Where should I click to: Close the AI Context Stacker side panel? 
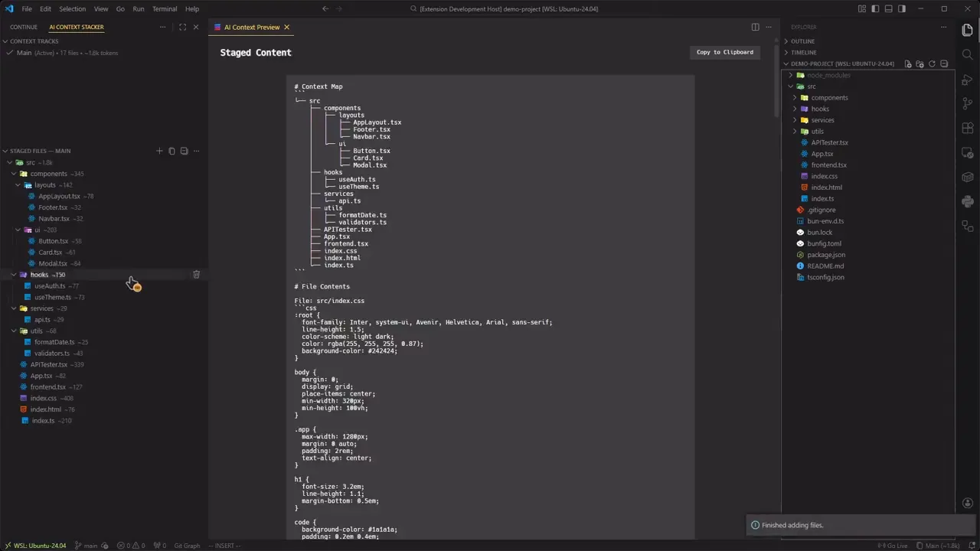[196, 27]
